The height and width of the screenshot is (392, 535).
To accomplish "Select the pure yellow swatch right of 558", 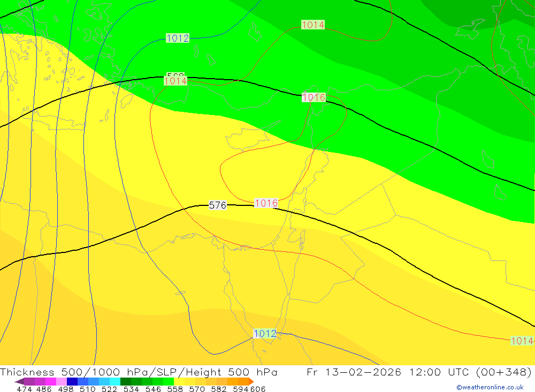I will tap(179, 381).
